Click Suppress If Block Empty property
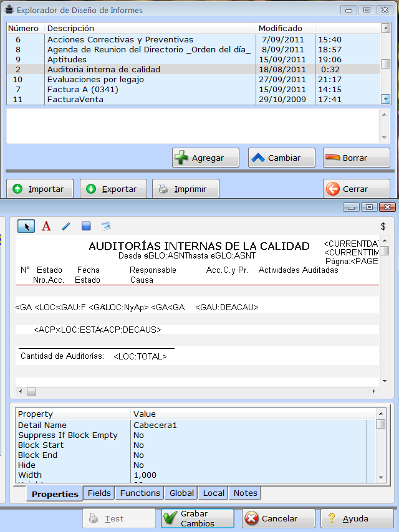Viewport: 399px width, 532px height. 67,435
